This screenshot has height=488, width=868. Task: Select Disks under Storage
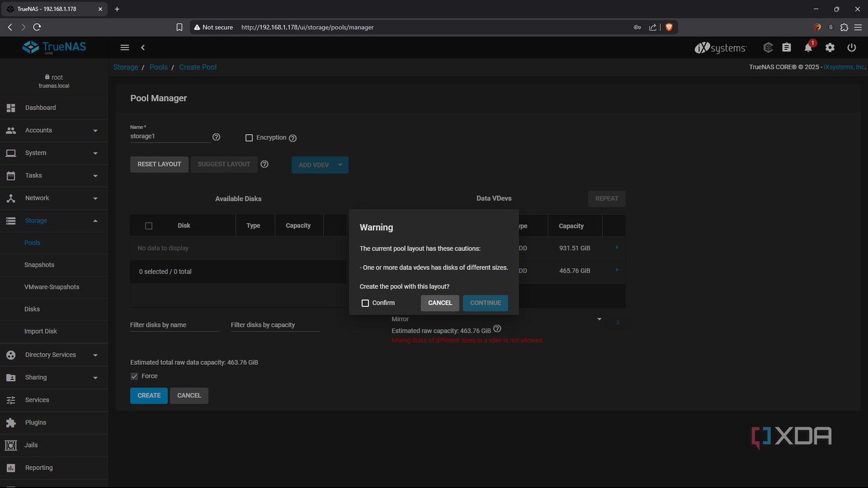pyautogui.click(x=54, y=309)
